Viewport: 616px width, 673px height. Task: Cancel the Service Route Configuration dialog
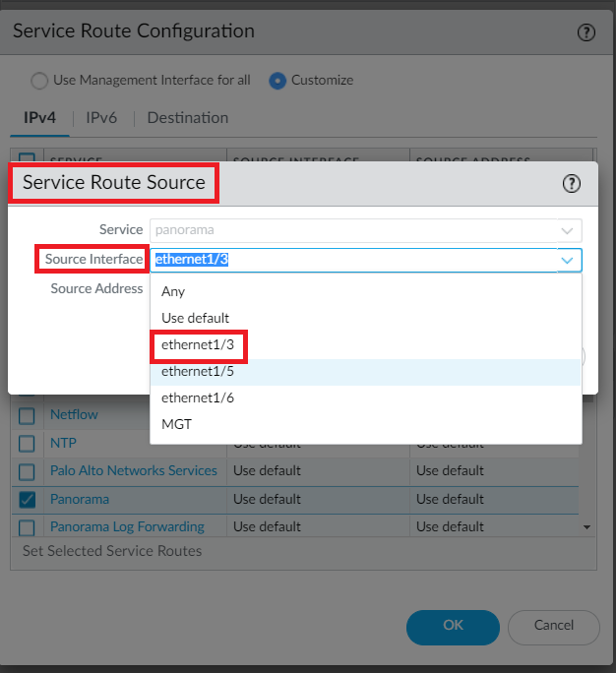click(x=553, y=626)
